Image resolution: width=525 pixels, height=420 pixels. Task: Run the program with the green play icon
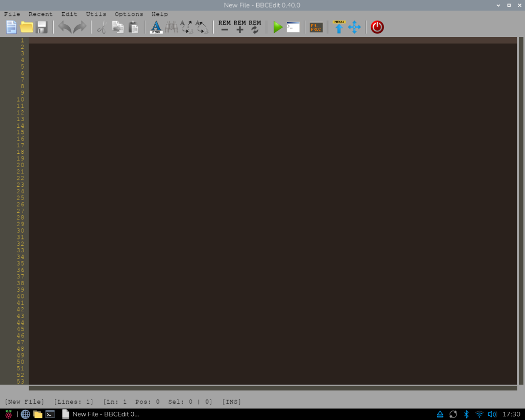click(277, 27)
